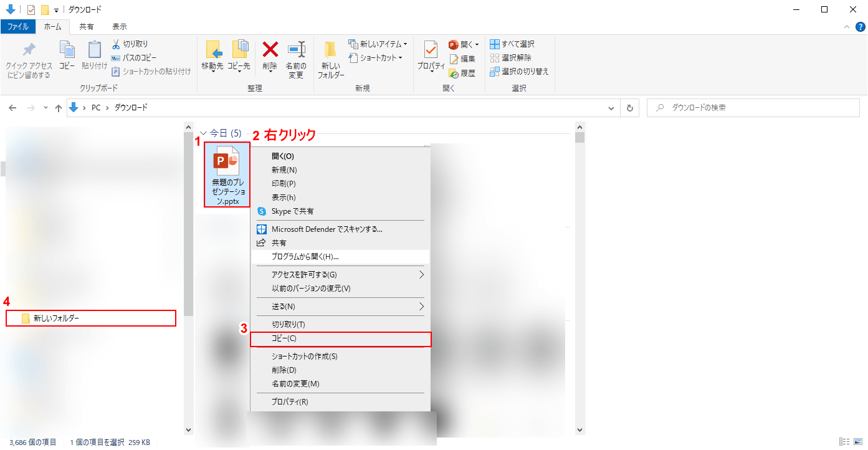Choose 名前の変更(M) in context menu
Image resolution: width=868 pixels, height=450 pixels.
tap(340, 384)
